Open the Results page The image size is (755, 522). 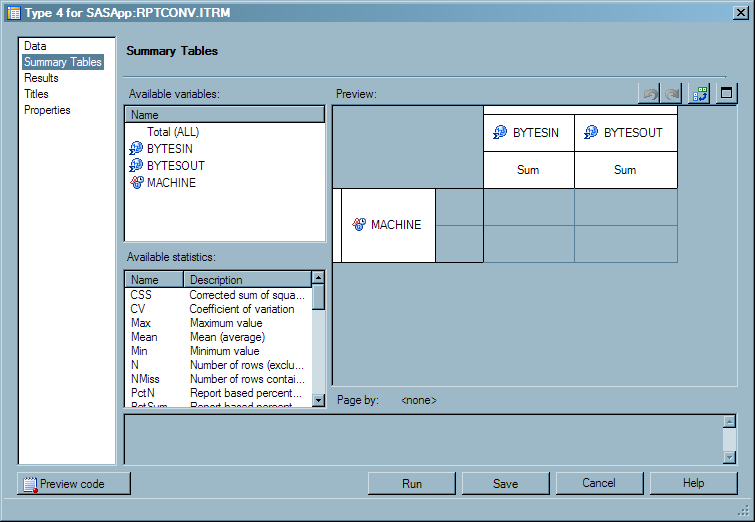tap(41, 78)
